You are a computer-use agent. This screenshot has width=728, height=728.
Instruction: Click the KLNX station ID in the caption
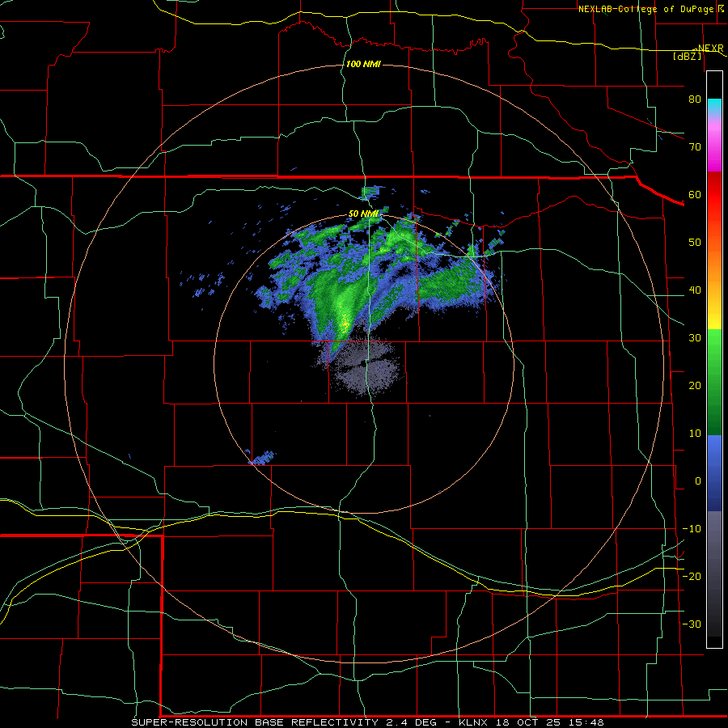[475, 722]
